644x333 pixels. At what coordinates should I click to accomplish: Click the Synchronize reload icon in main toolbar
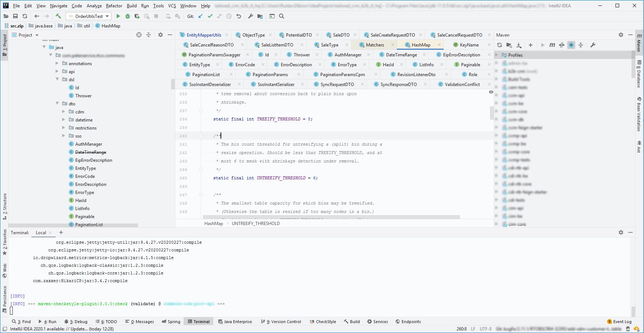point(25,16)
